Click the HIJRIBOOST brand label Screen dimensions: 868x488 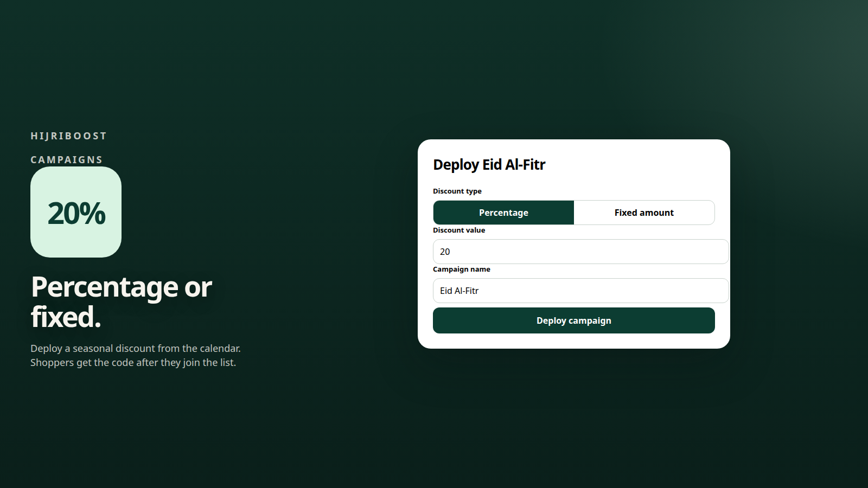(x=68, y=136)
